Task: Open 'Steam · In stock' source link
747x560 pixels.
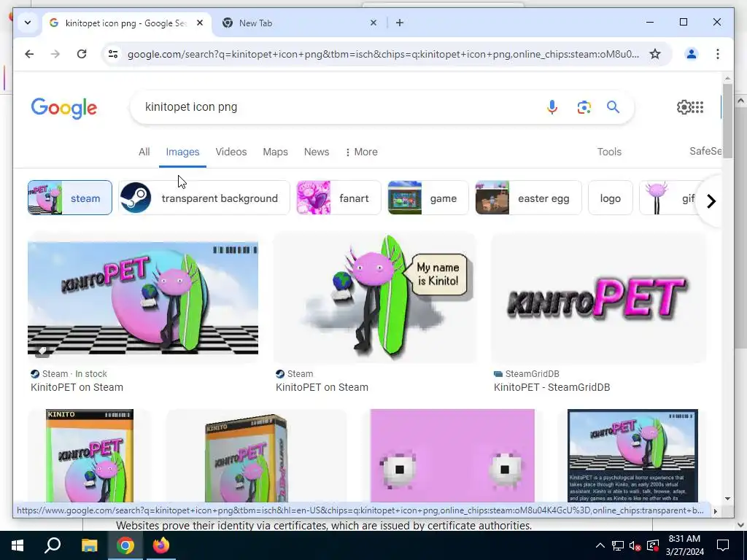Action: 69,374
